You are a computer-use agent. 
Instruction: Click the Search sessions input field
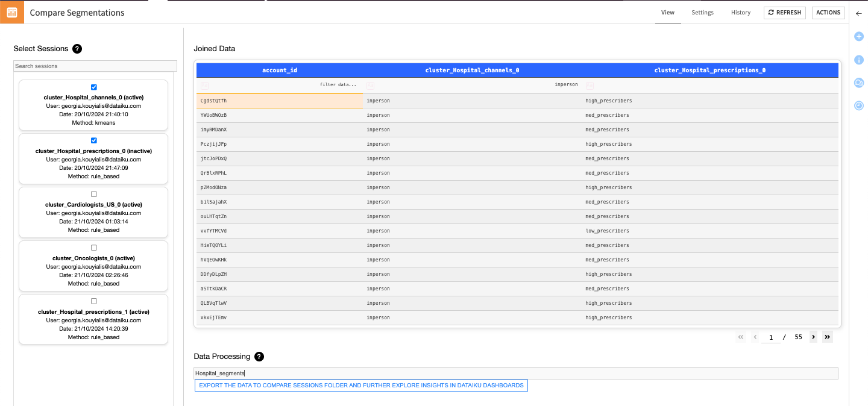coord(95,66)
